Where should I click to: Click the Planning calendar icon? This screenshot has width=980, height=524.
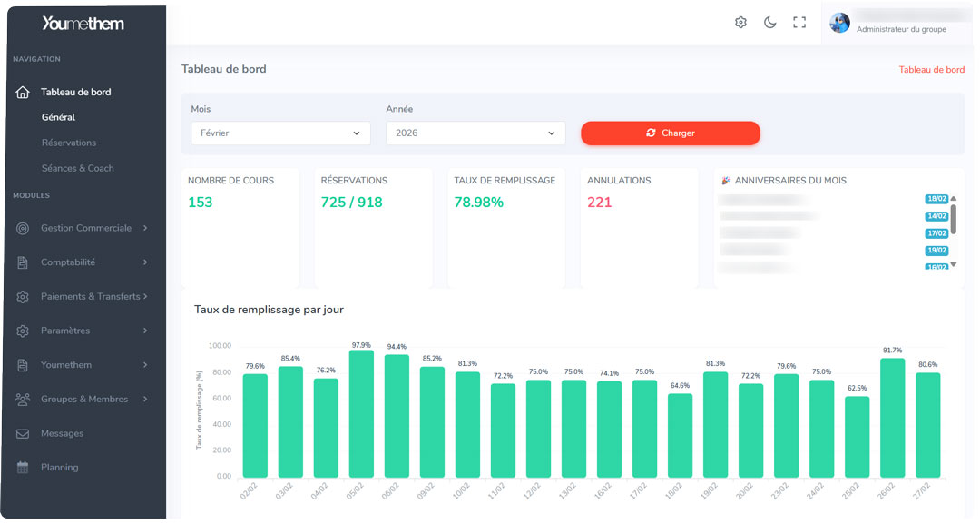[x=24, y=468]
